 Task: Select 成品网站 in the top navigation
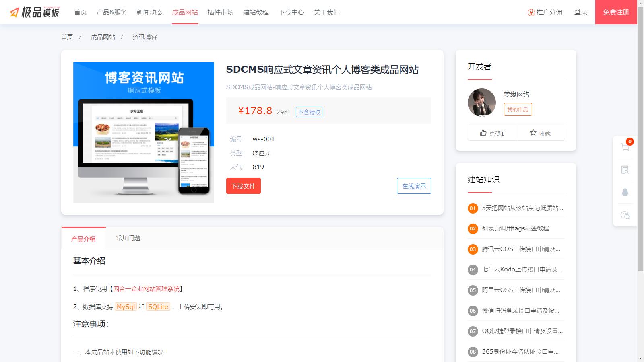[185, 12]
